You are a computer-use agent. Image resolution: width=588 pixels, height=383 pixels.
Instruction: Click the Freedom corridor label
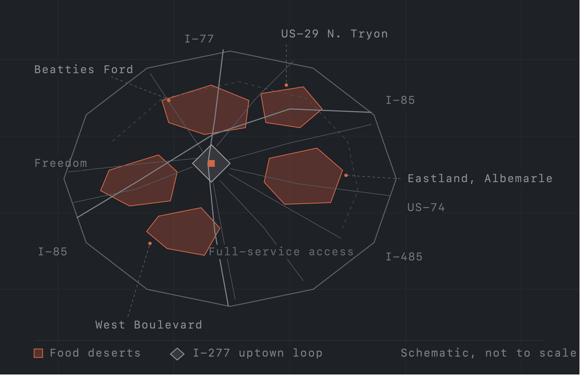pyautogui.click(x=61, y=163)
